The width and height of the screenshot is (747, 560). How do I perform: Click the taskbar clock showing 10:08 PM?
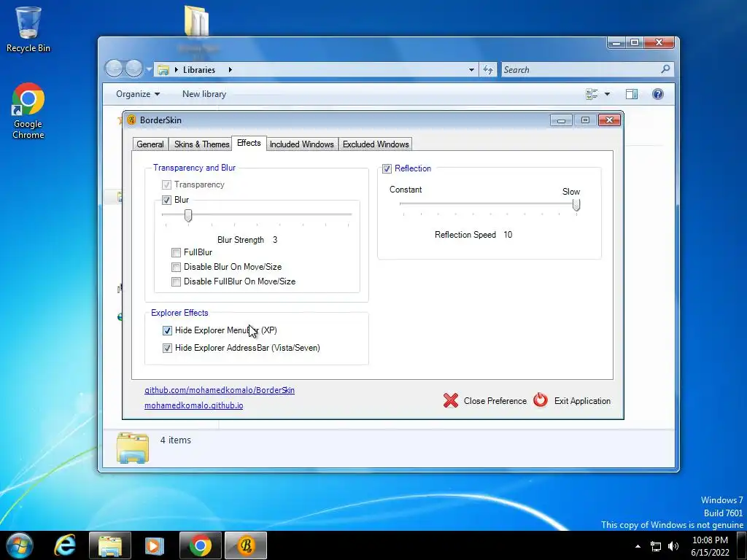tap(710, 546)
